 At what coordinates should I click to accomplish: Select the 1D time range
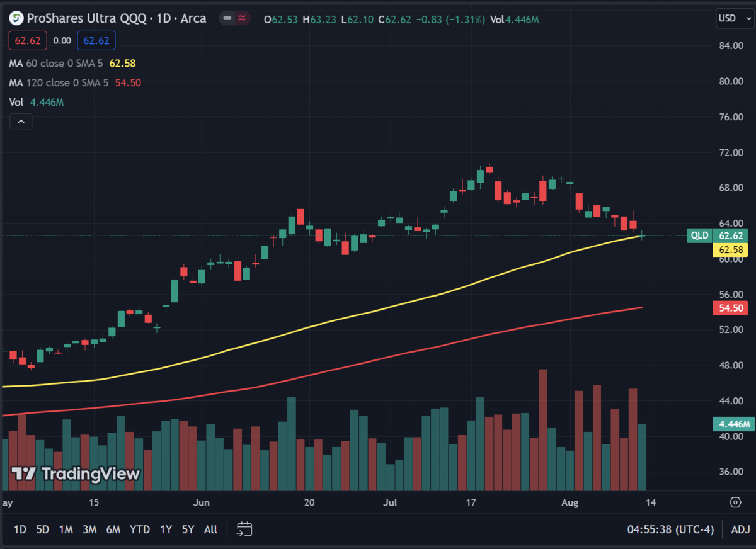[x=20, y=529]
